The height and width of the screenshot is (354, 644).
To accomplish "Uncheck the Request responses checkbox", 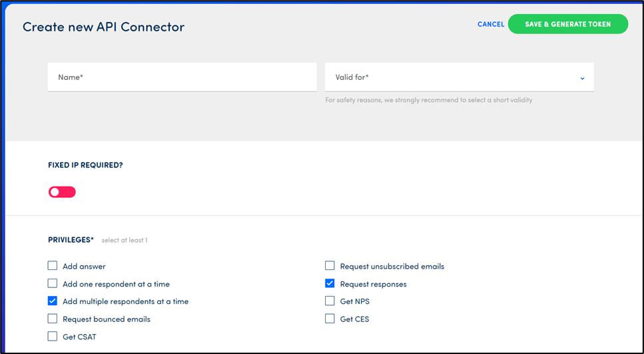I will click(x=330, y=283).
